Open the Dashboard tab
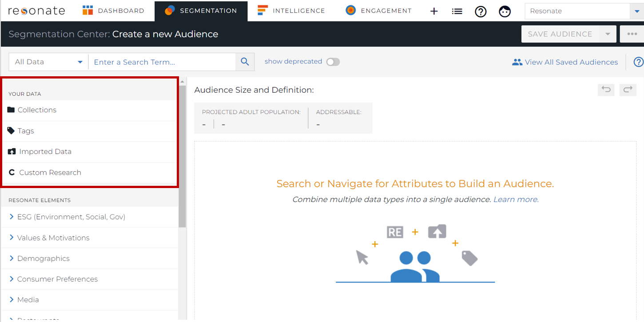The width and height of the screenshot is (644, 322). [x=113, y=11]
